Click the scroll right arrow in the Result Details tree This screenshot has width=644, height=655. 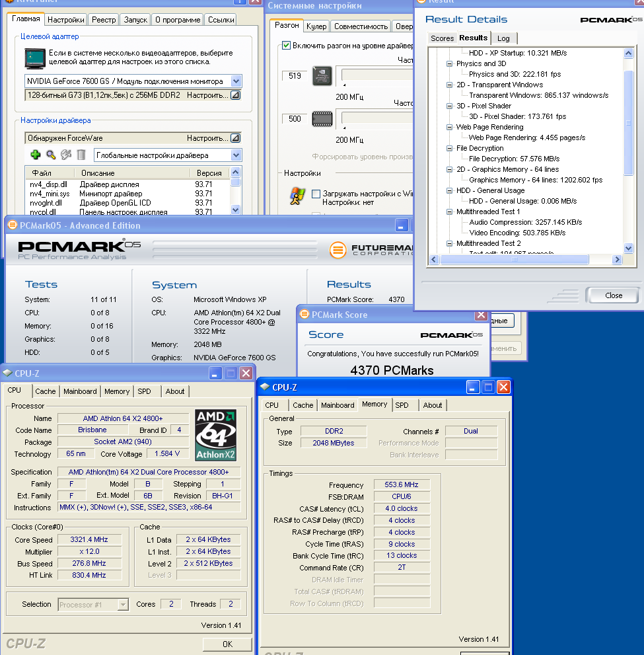pyautogui.click(x=617, y=259)
